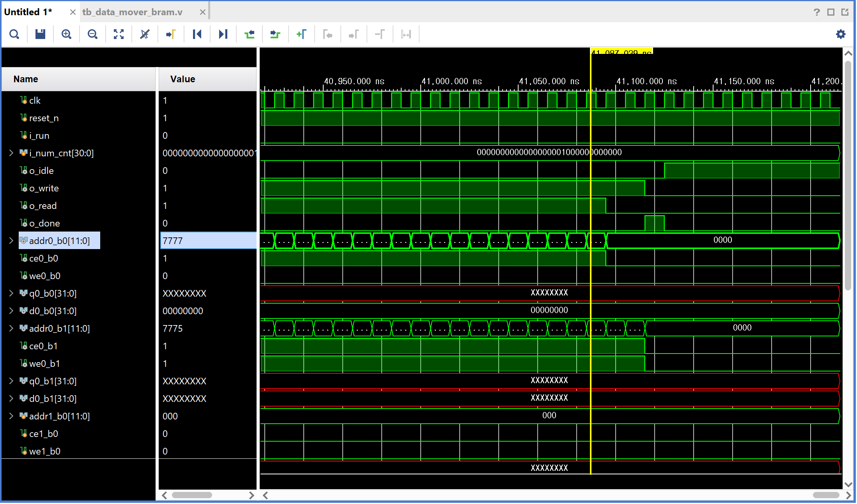Select the i_run signal
857x504 pixels.
pos(39,136)
